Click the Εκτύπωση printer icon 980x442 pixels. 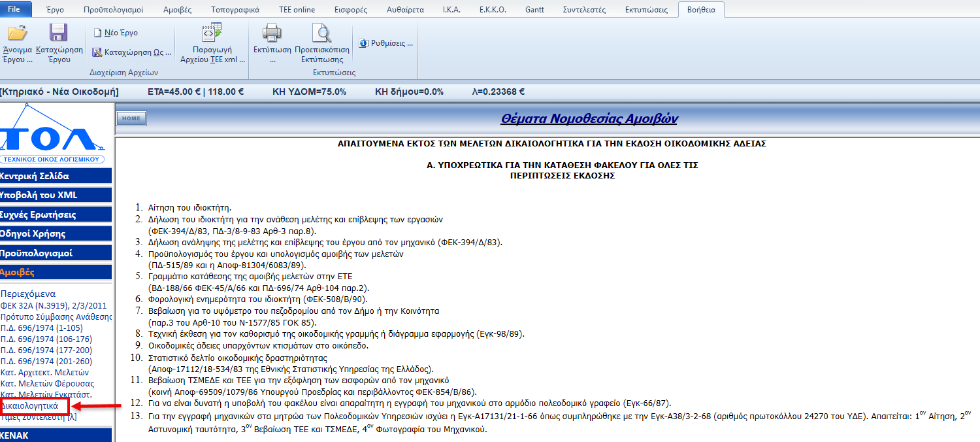[271, 33]
